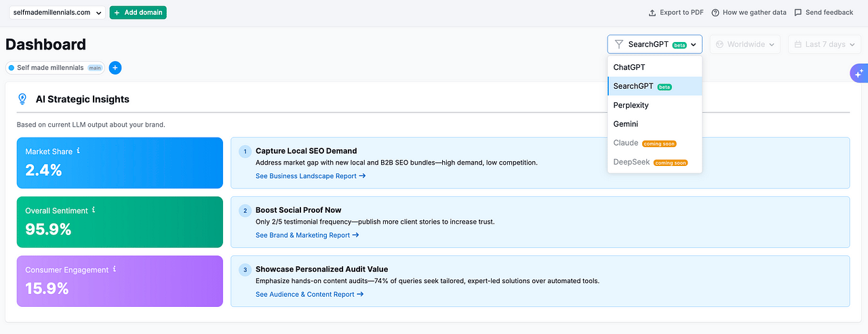This screenshot has height=334, width=868.
Task: Open the Last 7 days date dropdown
Action: coord(825,44)
